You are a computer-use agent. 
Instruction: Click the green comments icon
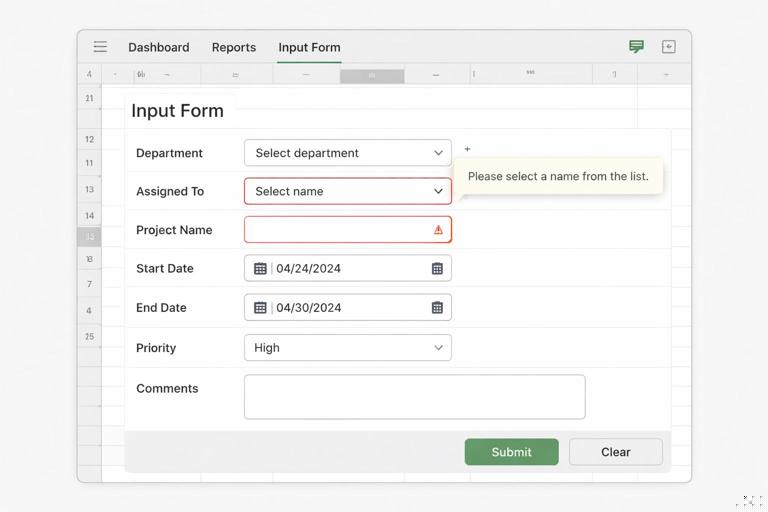(636, 47)
